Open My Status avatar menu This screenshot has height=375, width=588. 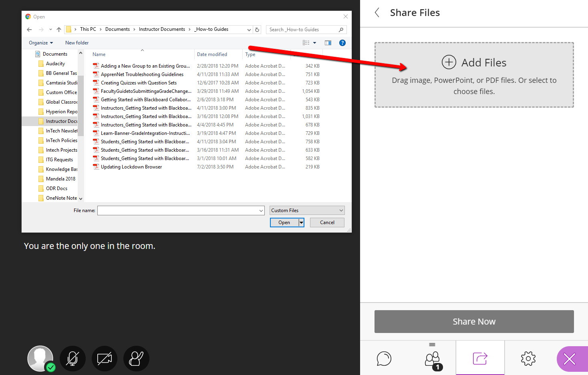[40, 359]
